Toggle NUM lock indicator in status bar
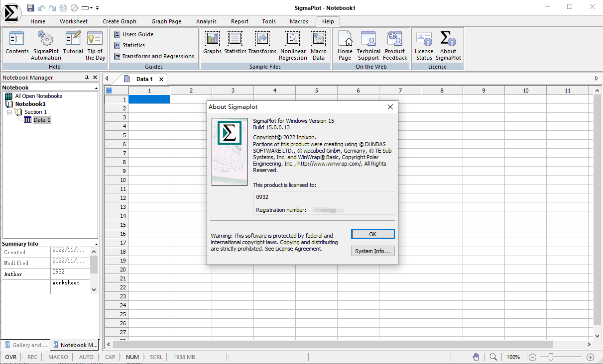Image resolution: width=603 pixels, height=364 pixels. click(132, 357)
